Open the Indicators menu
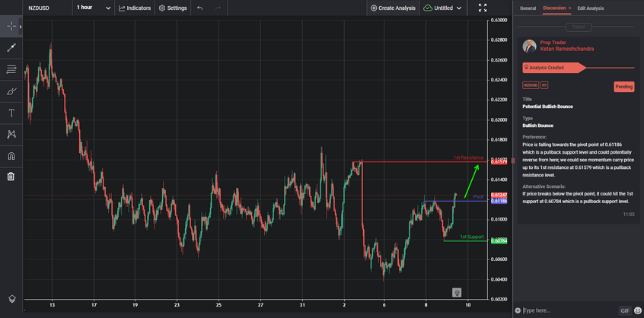The image size is (644, 318). [x=135, y=8]
